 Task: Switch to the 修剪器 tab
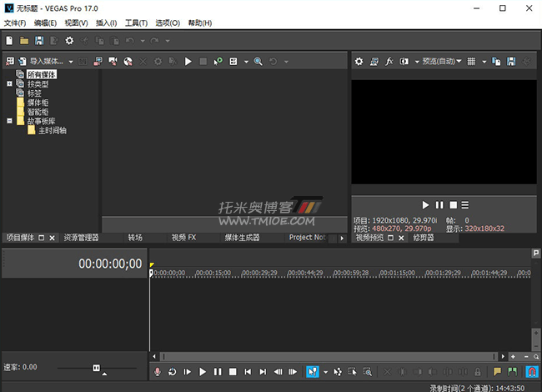(x=424, y=238)
